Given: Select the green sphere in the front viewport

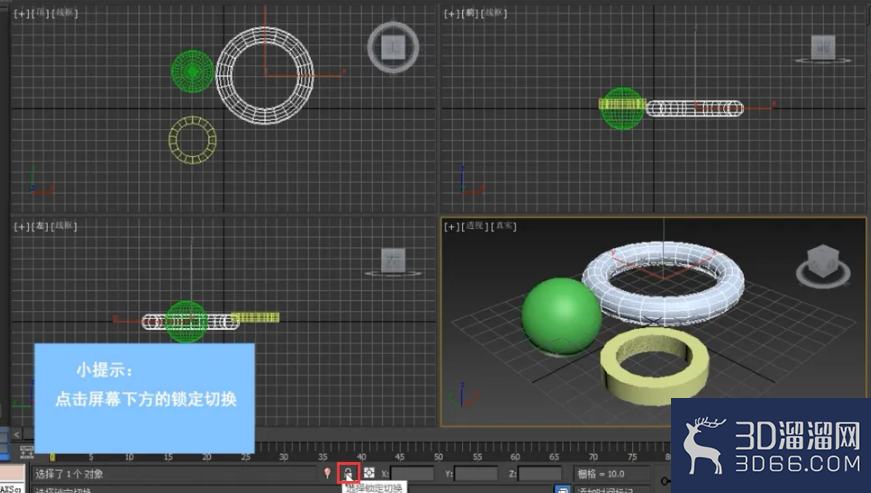Looking at the screenshot, I should [622, 119].
